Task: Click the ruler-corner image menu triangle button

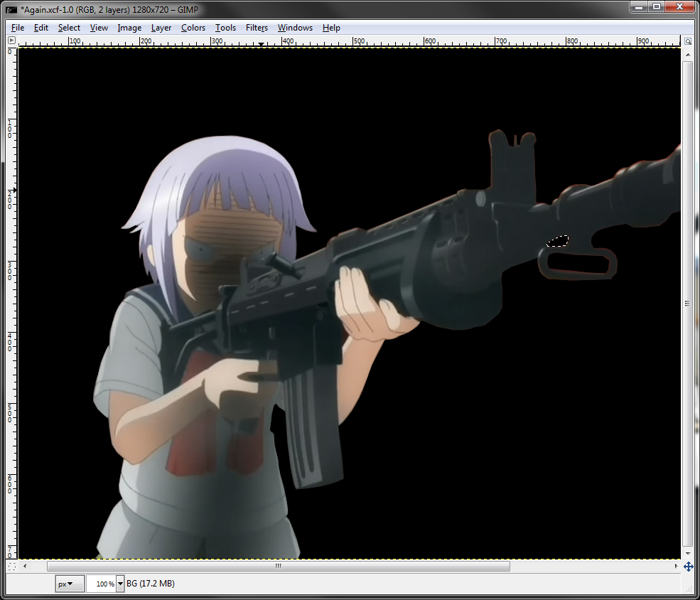Action: coord(11,41)
